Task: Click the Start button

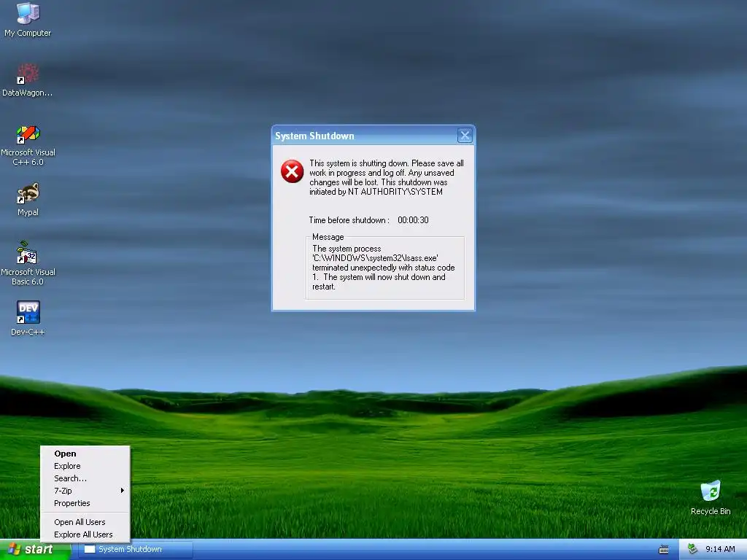Action: click(35, 550)
